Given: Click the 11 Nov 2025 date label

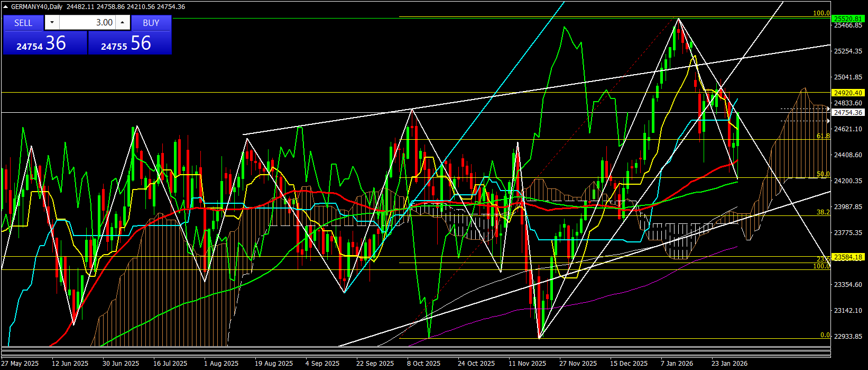Looking at the screenshot, I should click(527, 364).
